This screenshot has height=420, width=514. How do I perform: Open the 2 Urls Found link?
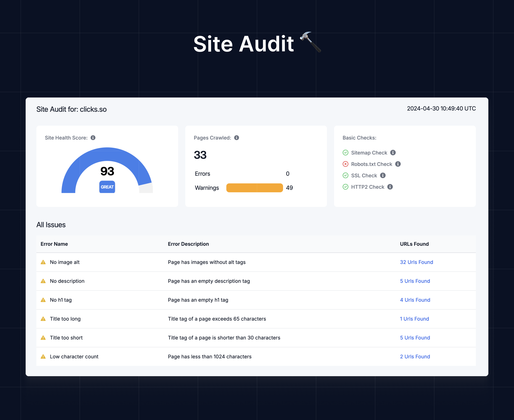coord(415,356)
